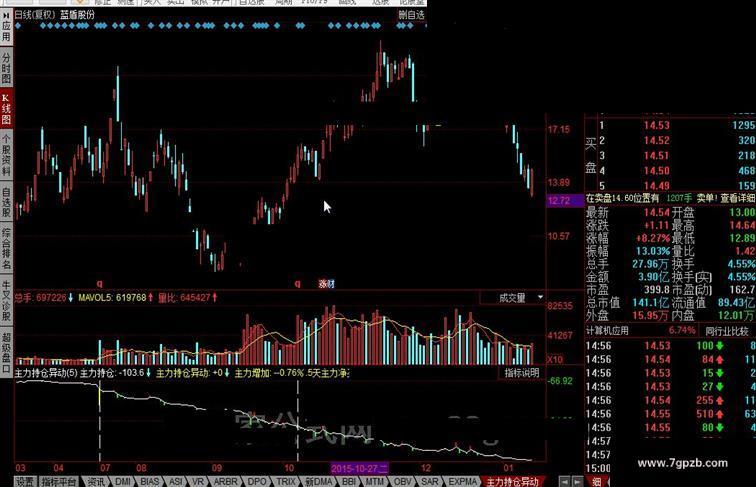Switch to 资讯 indicator tab
756x487 pixels.
[x=95, y=481]
